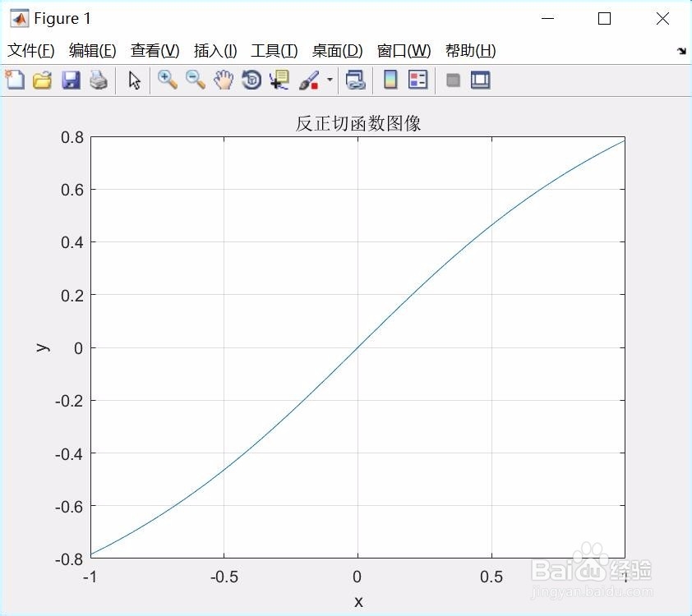This screenshot has height=616, width=692.
Task: Maximize the Figure 1 window
Action: [x=605, y=19]
